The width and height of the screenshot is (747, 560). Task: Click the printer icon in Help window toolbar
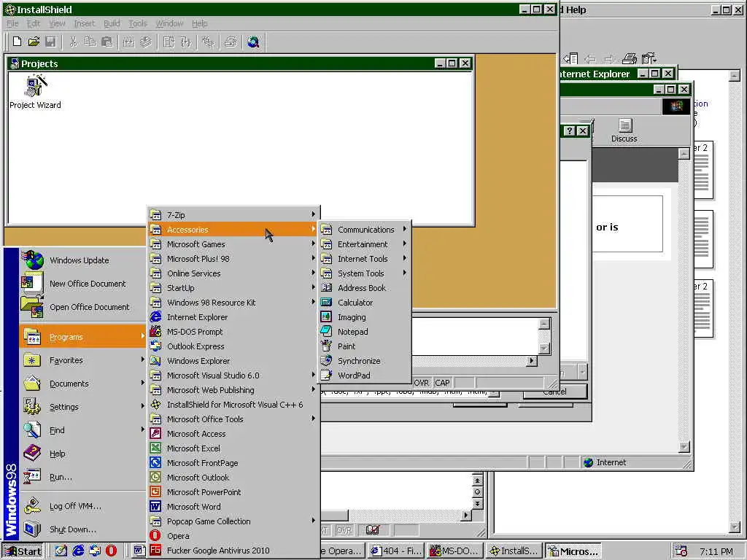click(630, 58)
